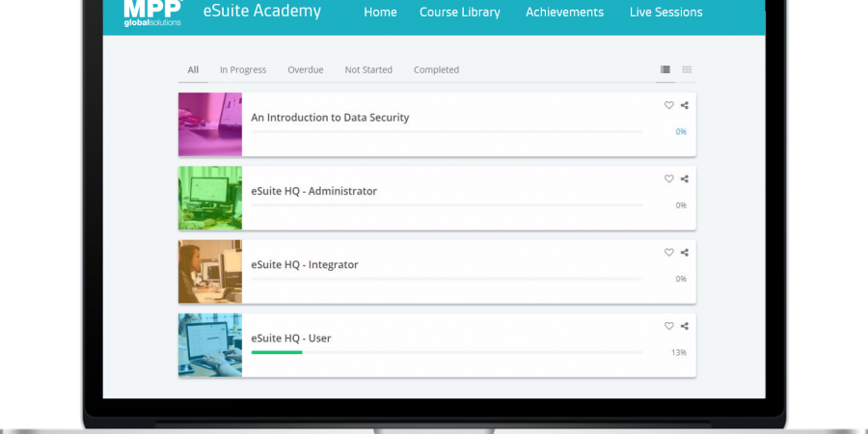This screenshot has width=868, height=434.
Task: Favorite the An Introduction to Data Security course
Action: point(668,105)
